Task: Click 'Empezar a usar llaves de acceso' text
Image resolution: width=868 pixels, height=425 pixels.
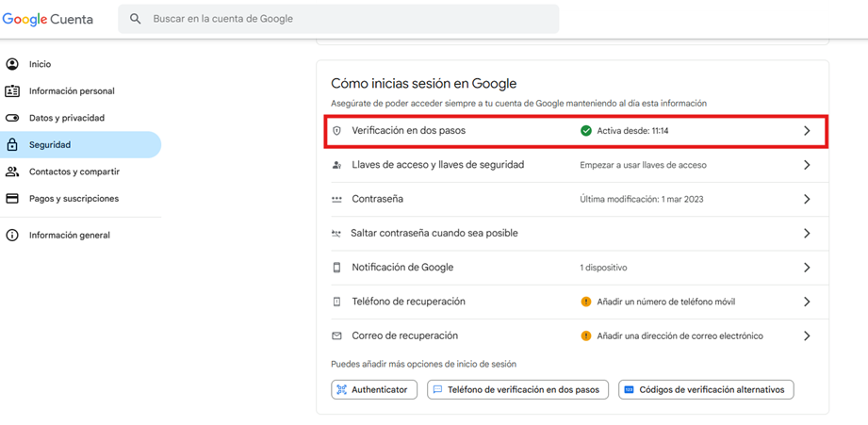Action: [x=644, y=165]
